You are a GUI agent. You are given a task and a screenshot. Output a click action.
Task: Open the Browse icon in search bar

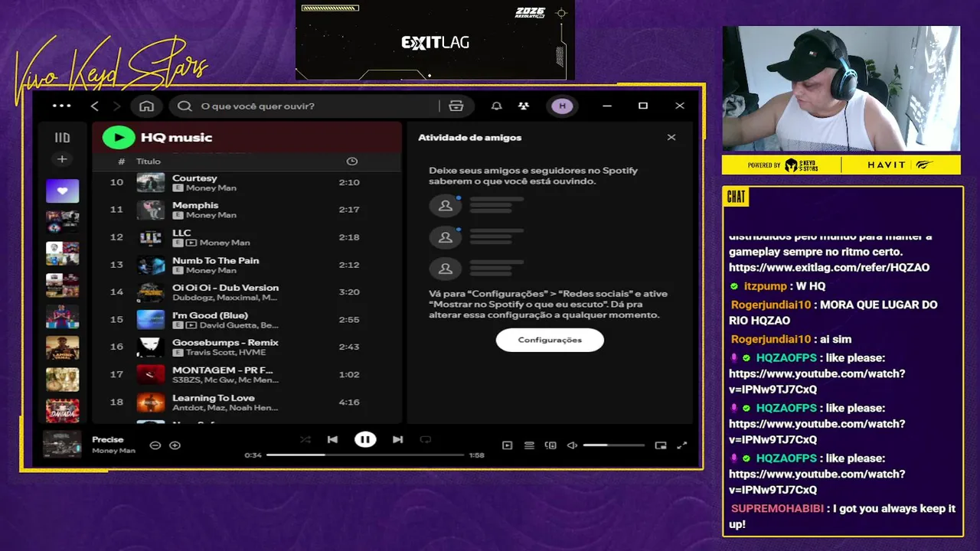(456, 106)
